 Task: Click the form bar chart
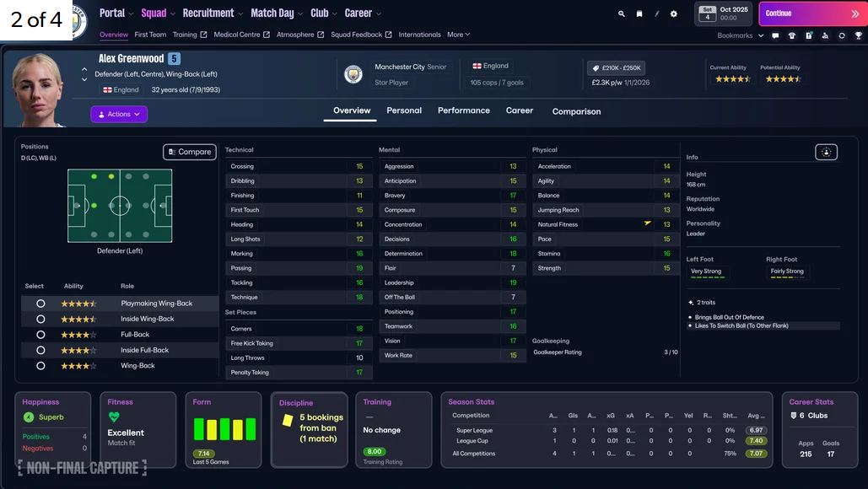coord(224,429)
